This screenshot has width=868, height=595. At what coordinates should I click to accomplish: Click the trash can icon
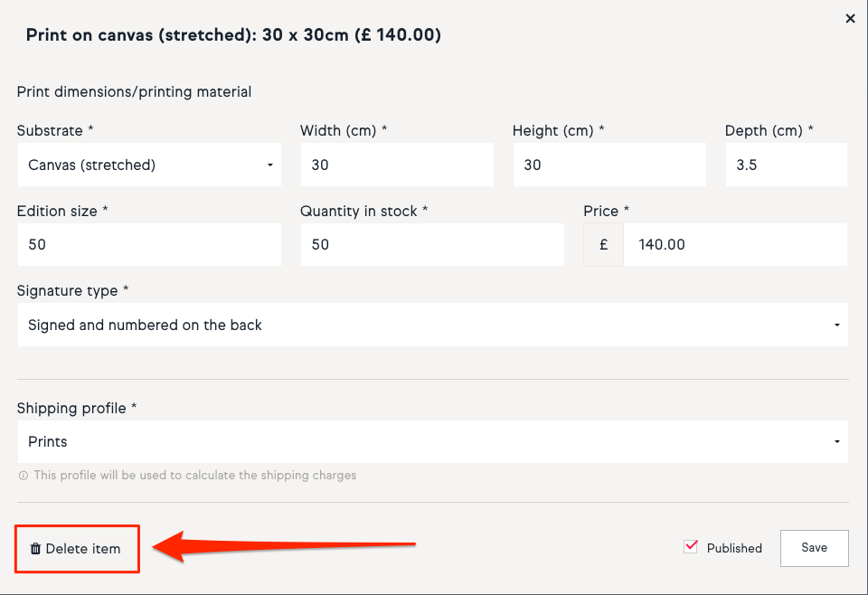36,549
